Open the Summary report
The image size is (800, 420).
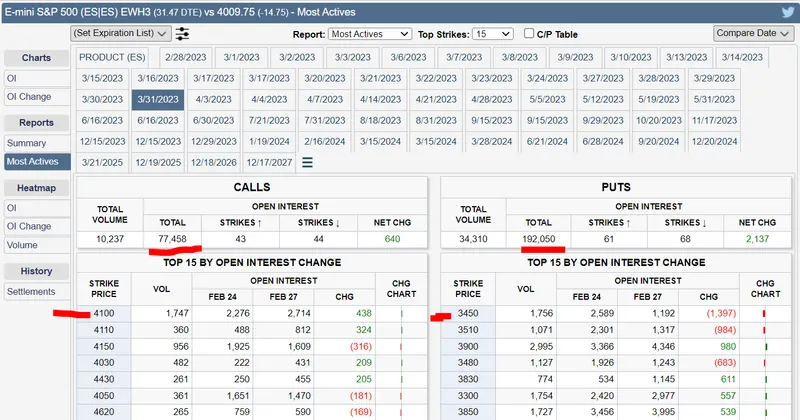pos(37,143)
